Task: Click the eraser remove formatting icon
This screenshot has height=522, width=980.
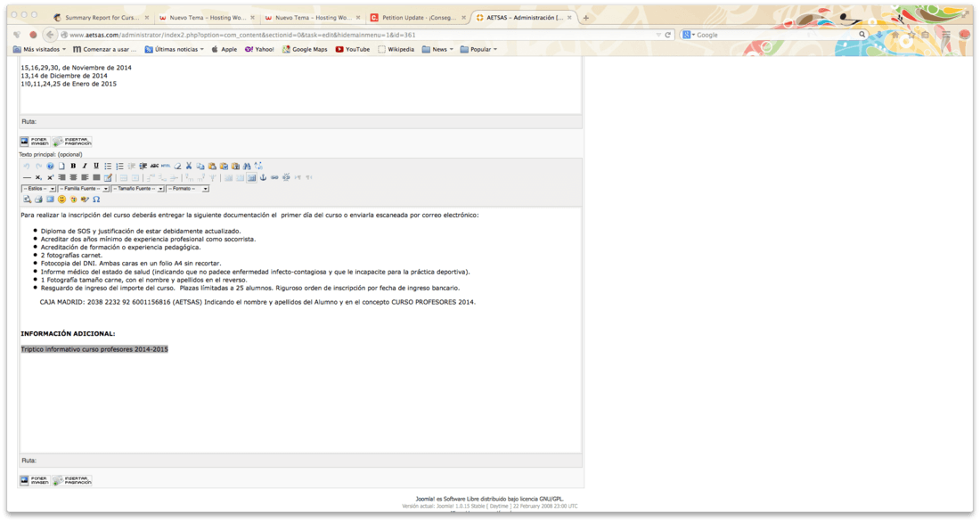Action: pyautogui.click(x=177, y=167)
